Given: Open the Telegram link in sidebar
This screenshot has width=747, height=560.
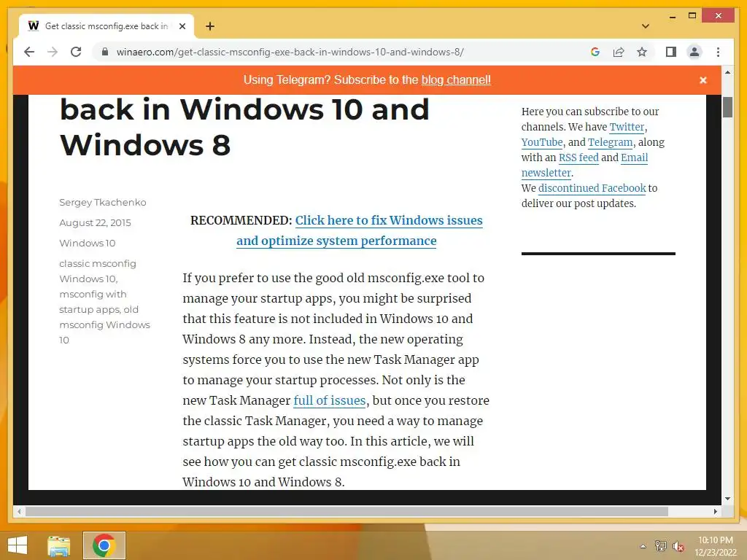Looking at the screenshot, I should pyautogui.click(x=611, y=142).
